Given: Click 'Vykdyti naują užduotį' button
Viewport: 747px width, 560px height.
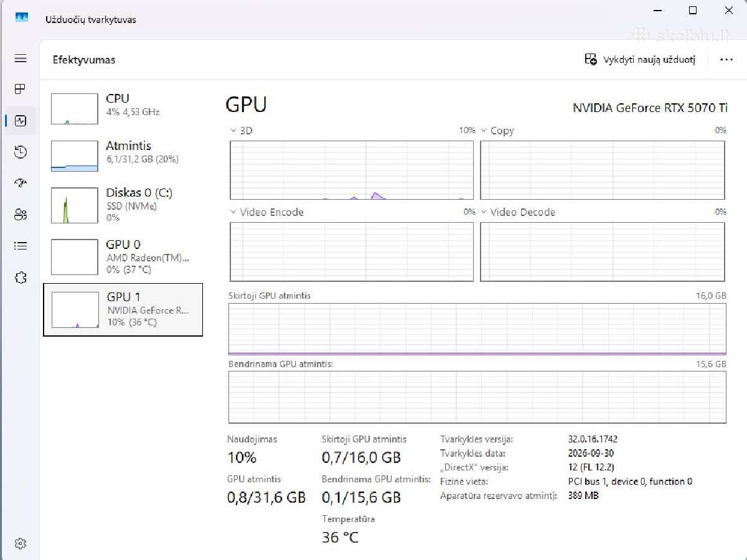Looking at the screenshot, I should point(639,60).
